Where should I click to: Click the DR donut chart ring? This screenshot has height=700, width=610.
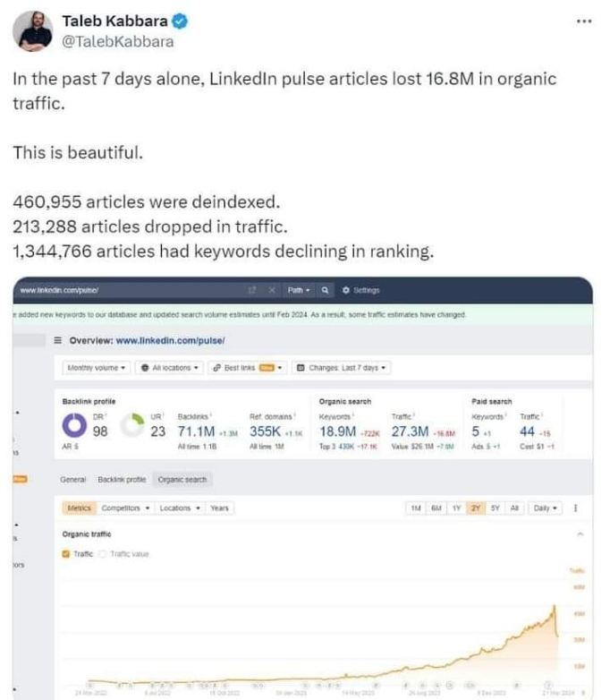point(74,425)
